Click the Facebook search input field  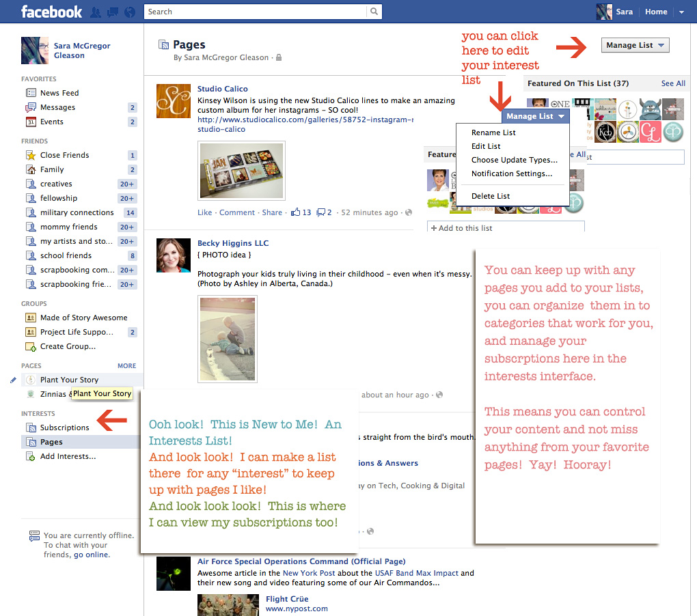pyautogui.click(x=256, y=12)
